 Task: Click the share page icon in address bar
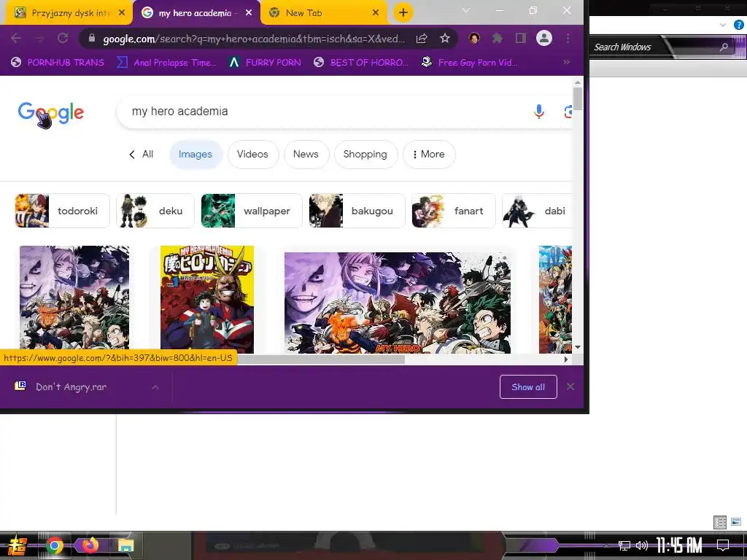point(422,39)
